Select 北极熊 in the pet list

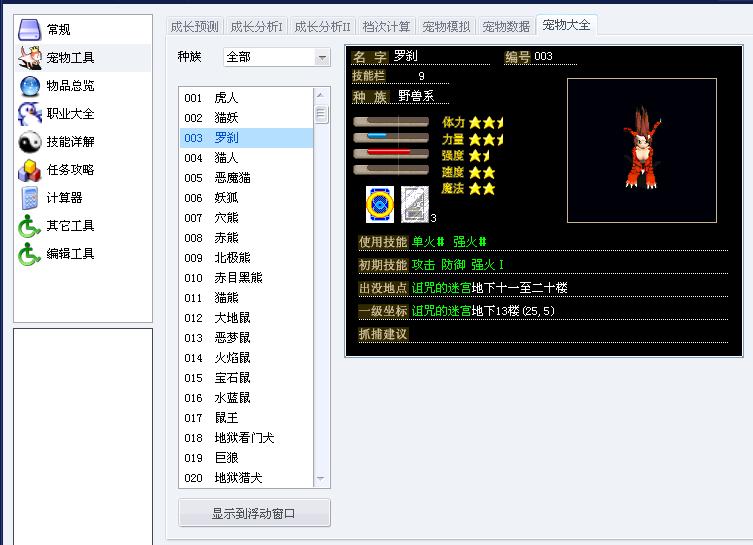coord(232,258)
